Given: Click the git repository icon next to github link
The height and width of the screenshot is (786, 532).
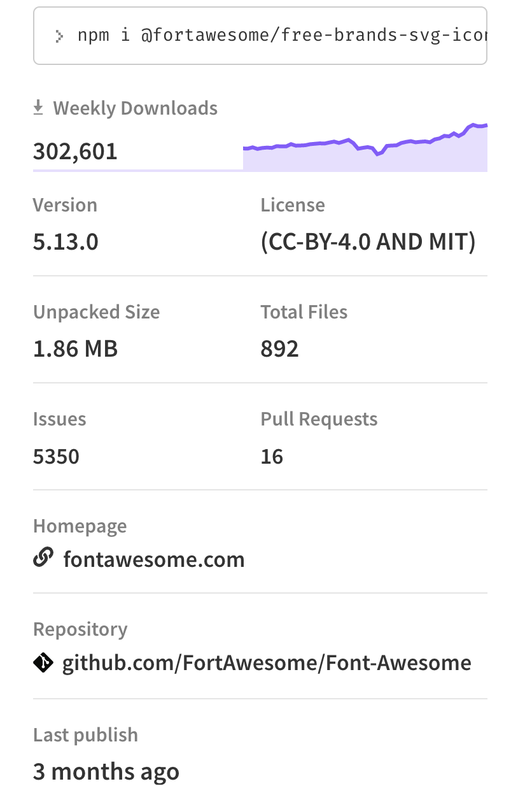Looking at the screenshot, I should (43, 662).
